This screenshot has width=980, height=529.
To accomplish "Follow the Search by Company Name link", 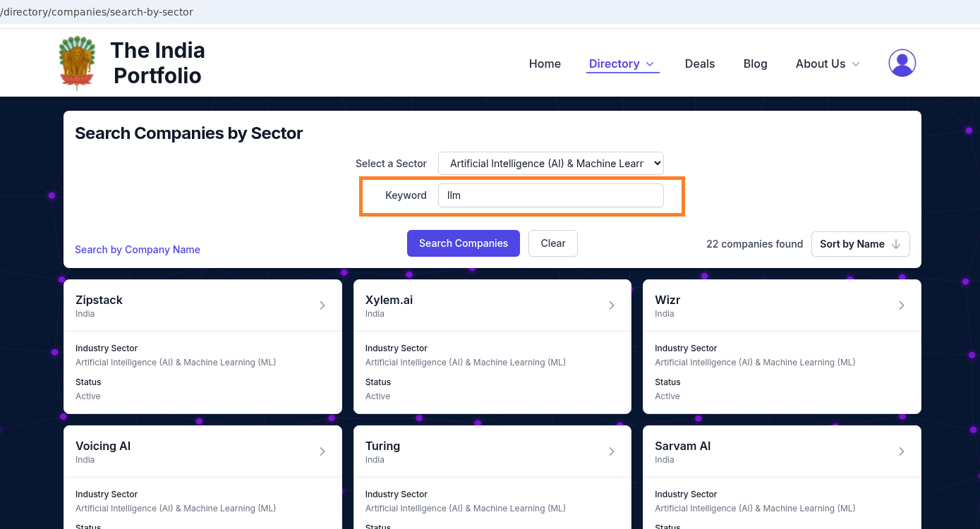I will (138, 250).
